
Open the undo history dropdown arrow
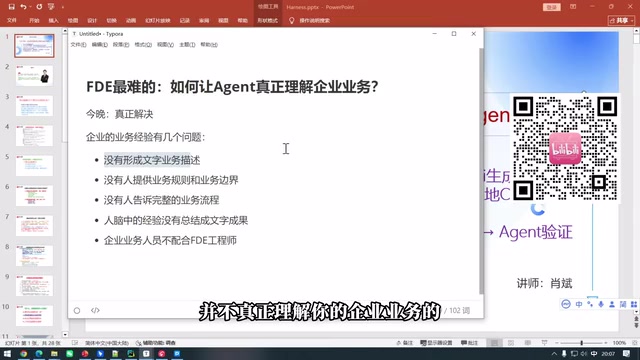pyautogui.click(x=30, y=7)
